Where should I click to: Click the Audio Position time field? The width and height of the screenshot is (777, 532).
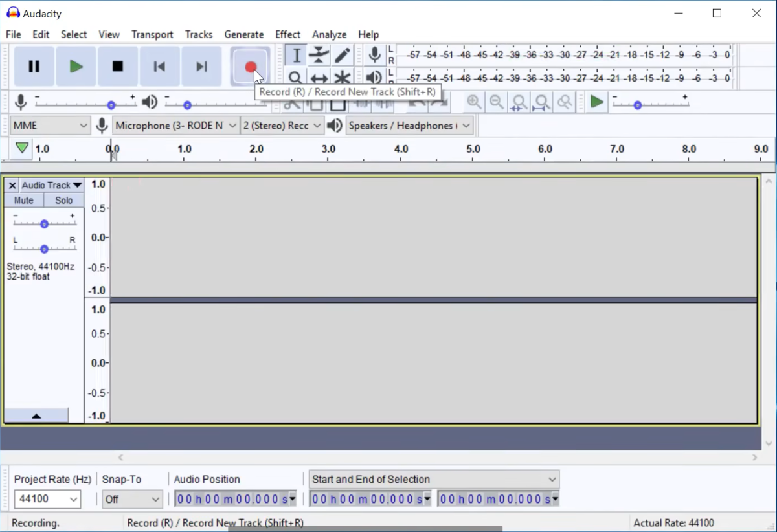point(236,499)
